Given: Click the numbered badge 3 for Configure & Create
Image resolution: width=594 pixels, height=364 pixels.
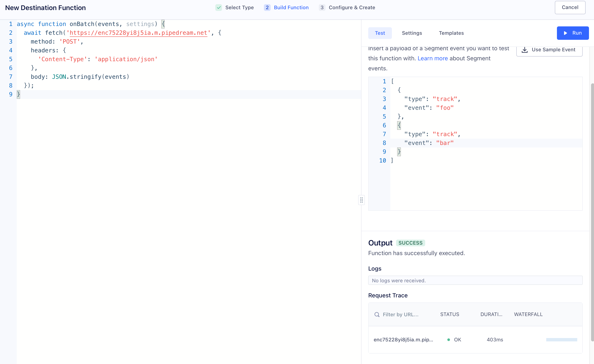Looking at the screenshot, I should (322, 8).
